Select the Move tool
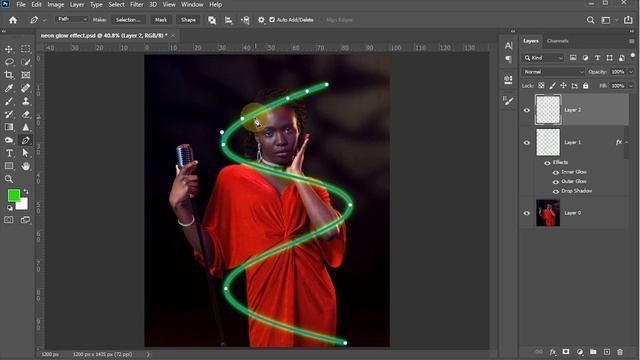The width and height of the screenshot is (640, 360). [9, 49]
